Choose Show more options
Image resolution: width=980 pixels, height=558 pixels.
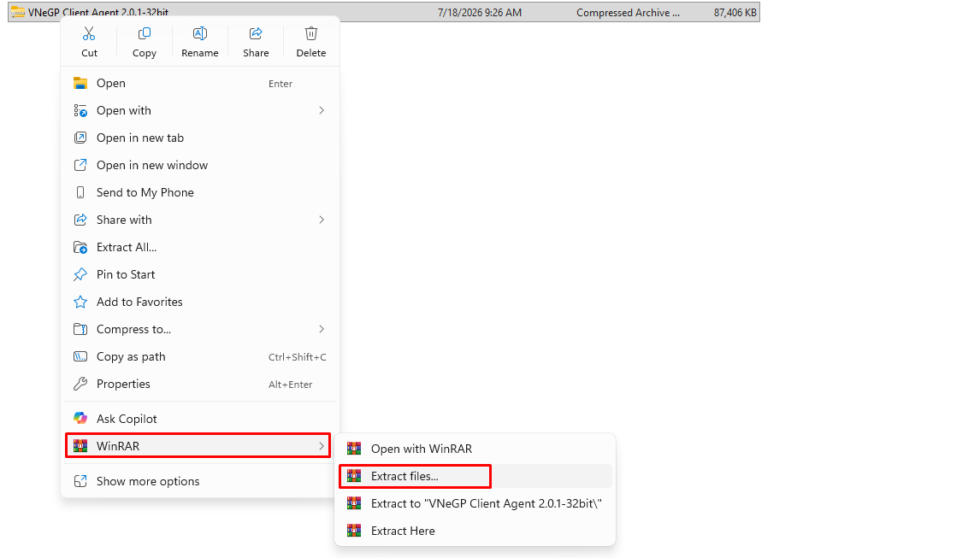pyautogui.click(x=200, y=481)
